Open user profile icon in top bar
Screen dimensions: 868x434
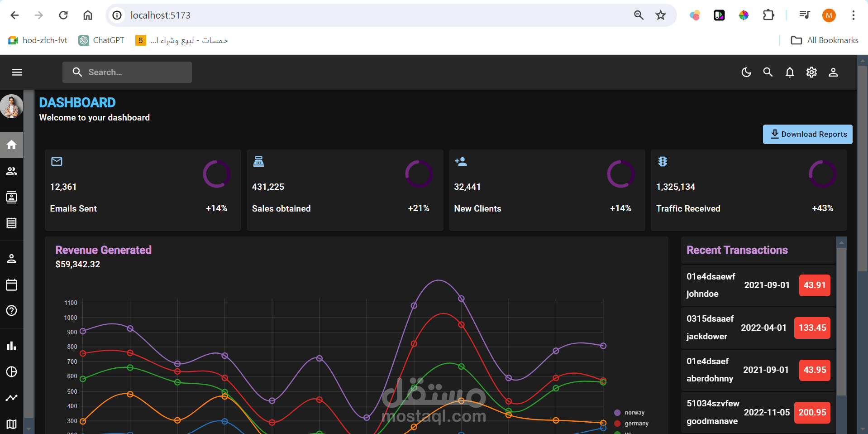point(833,72)
